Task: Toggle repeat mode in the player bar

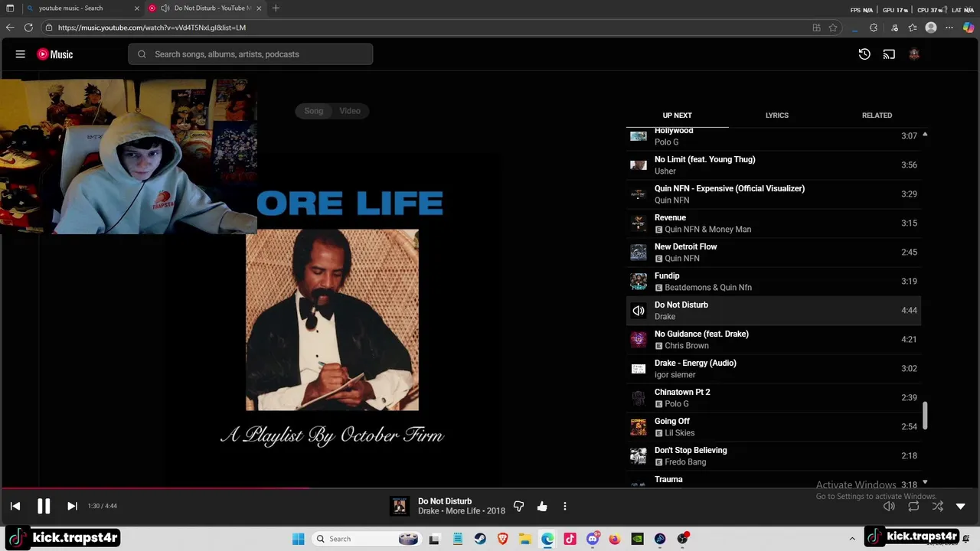Action: [x=913, y=507]
